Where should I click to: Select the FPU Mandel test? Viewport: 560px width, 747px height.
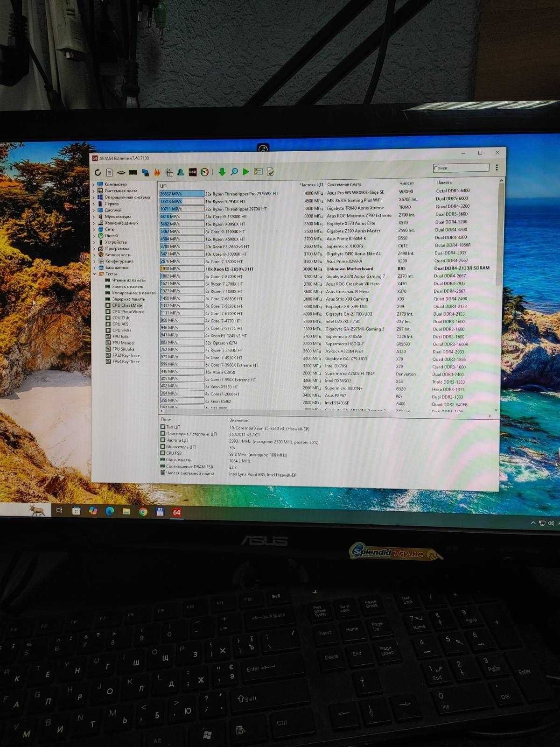click(124, 343)
